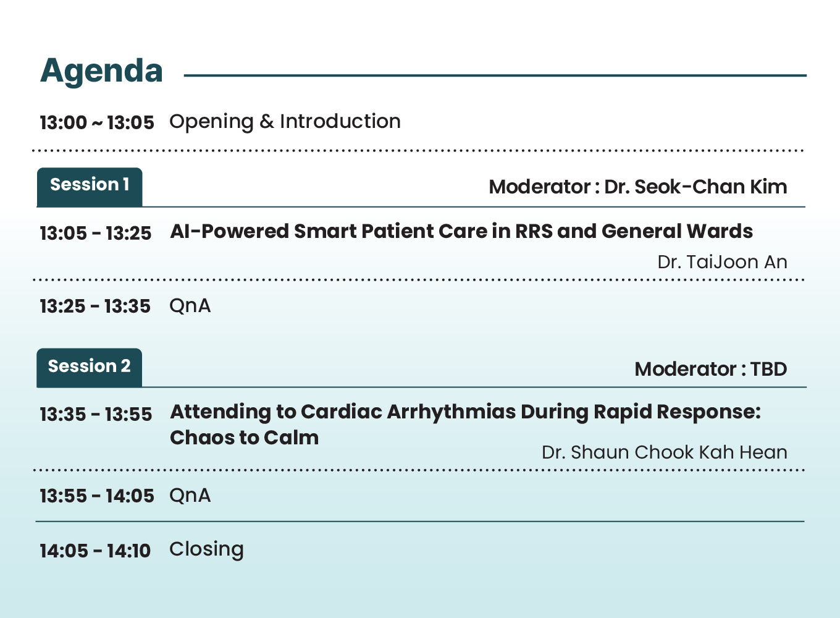This screenshot has height=618, width=840.
Task: Click the Chaos to Calm subtitle line
Action: (245, 438)
